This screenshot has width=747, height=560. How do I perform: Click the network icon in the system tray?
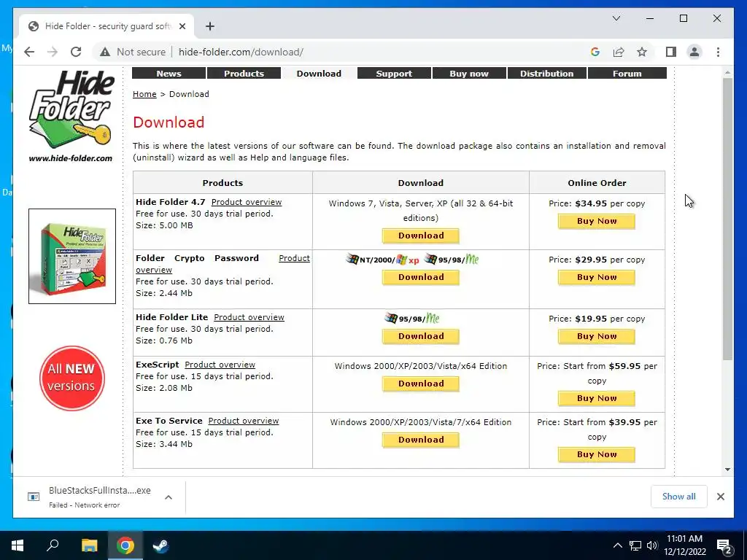click(x=635, y=545)
